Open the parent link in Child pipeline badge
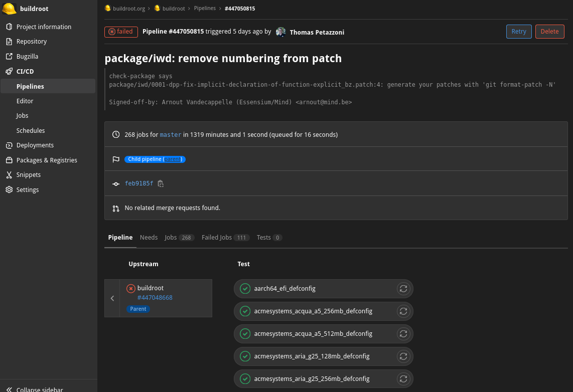 [173, 159]
